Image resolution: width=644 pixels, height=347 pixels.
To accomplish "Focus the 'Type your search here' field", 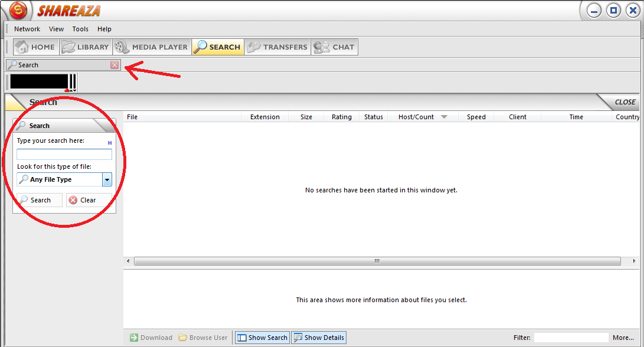I will [x=64, y=155].
